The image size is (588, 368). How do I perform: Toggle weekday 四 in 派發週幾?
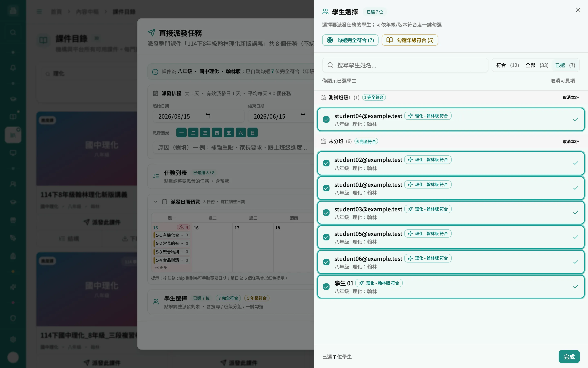click(217, 133)
